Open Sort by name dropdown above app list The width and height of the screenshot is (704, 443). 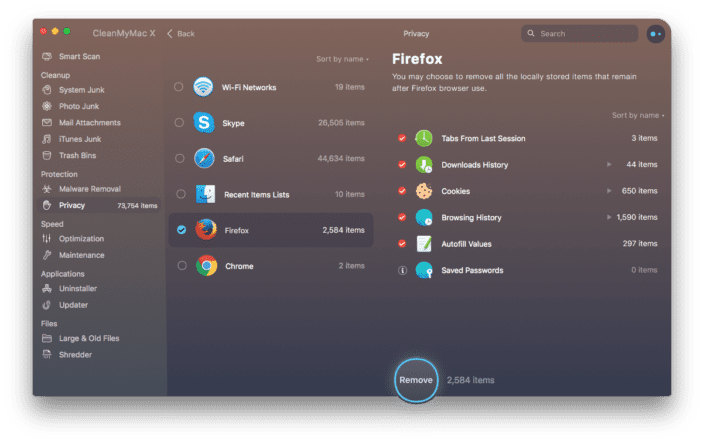pos(342,59)
